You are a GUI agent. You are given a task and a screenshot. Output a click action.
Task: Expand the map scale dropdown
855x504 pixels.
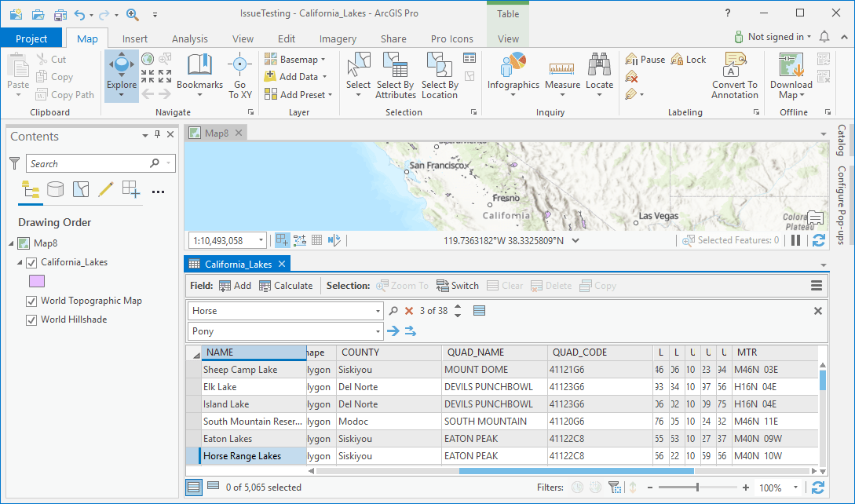point(259,241)
